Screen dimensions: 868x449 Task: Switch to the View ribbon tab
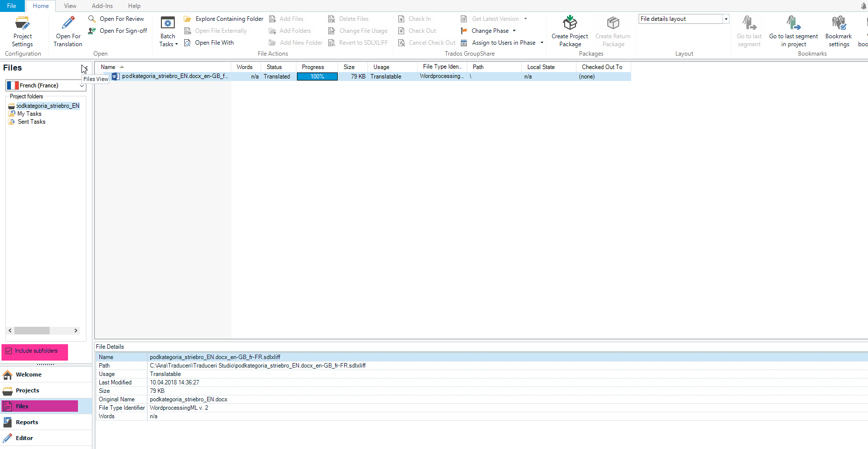(70, 6)
